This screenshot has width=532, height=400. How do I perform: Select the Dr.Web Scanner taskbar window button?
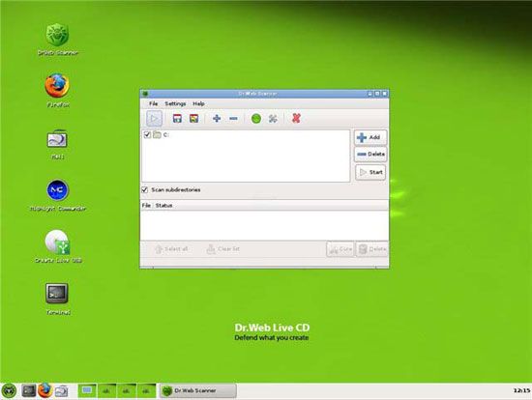click(198, 391)
